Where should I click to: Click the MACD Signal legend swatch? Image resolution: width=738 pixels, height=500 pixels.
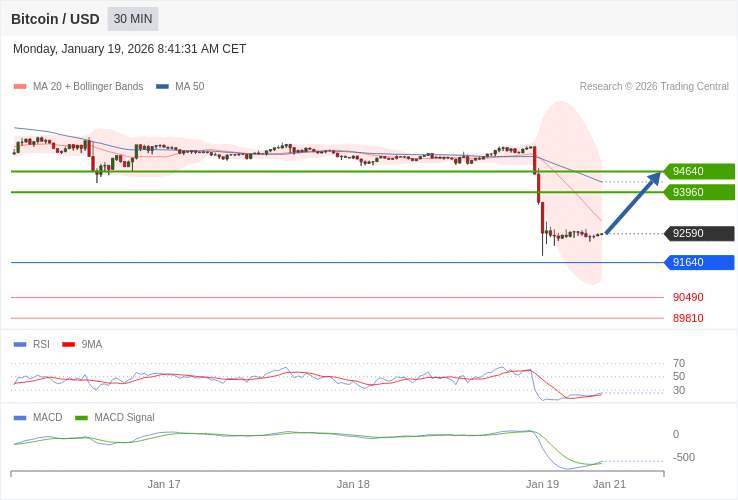pyautogui.click(x=81, y=418)
